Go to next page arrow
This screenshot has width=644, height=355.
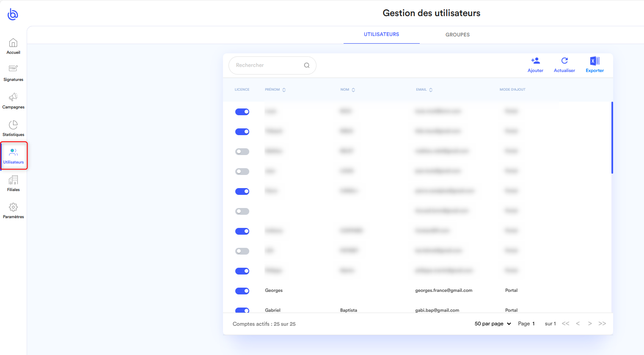click(589, 324)
